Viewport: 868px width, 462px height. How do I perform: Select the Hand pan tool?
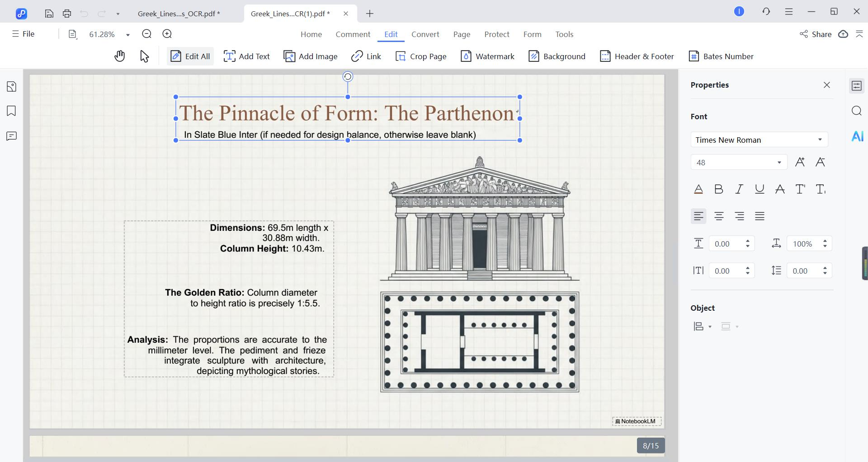click(x=119, y=56)
